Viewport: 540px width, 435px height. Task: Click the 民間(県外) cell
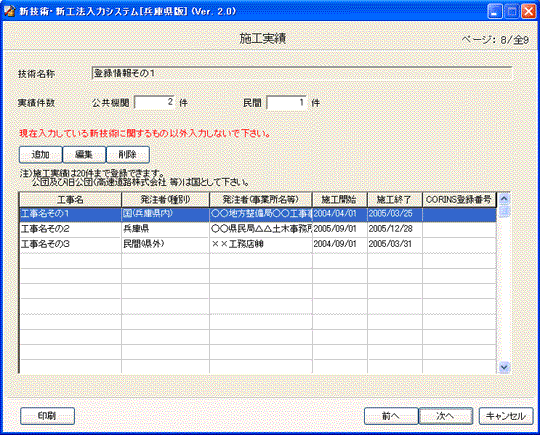click(x=165, y=244)
